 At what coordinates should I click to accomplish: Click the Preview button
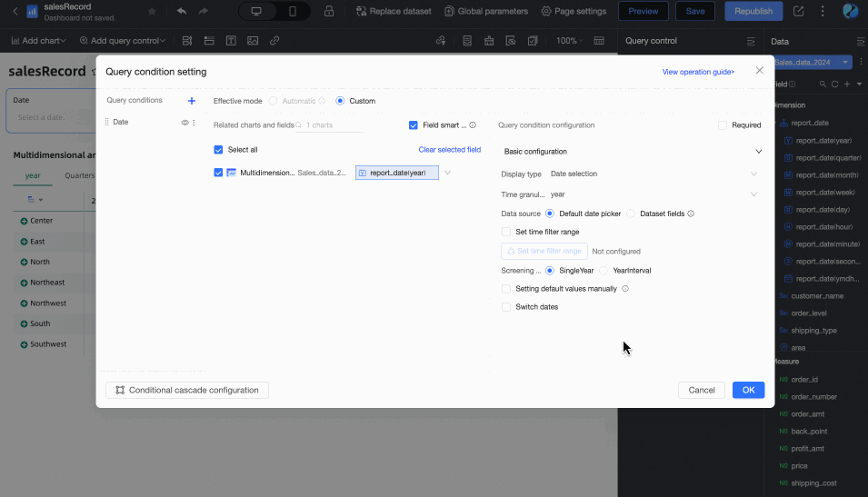pos(644,11)
